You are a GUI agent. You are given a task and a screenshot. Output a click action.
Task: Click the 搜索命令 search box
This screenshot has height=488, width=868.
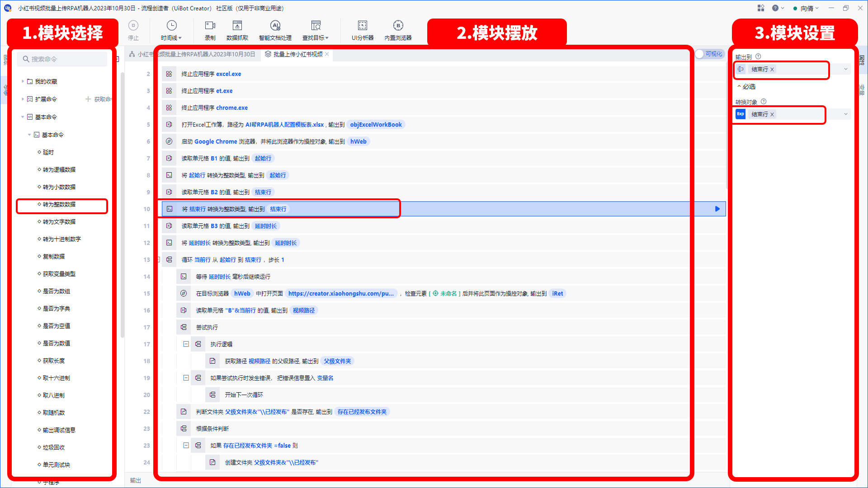coord(62,59)
